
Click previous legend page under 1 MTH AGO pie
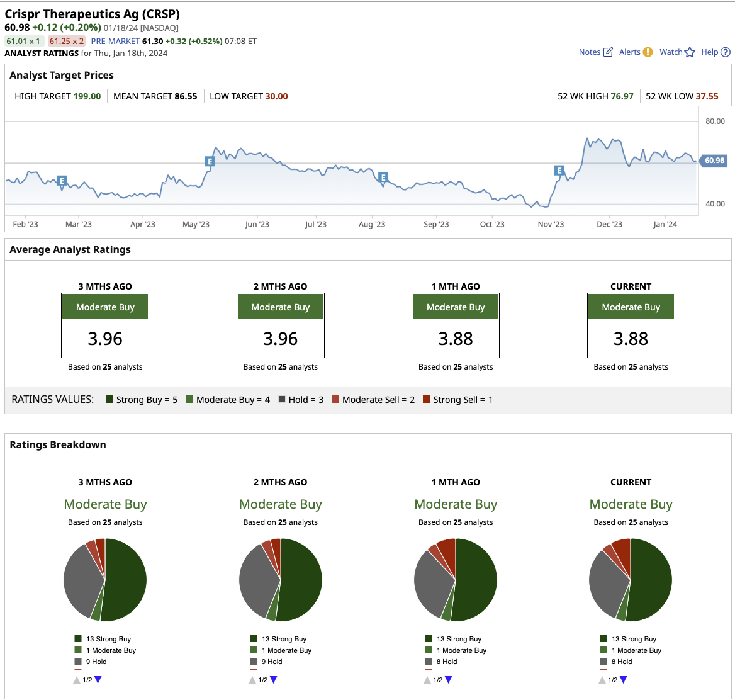tap(427, 680)
